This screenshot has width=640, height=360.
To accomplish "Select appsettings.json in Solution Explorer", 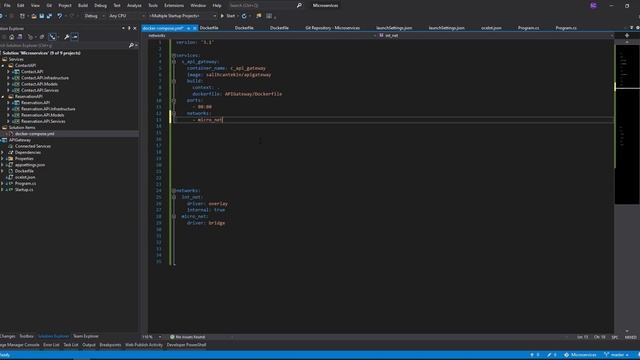I will [x=30, y=165].
